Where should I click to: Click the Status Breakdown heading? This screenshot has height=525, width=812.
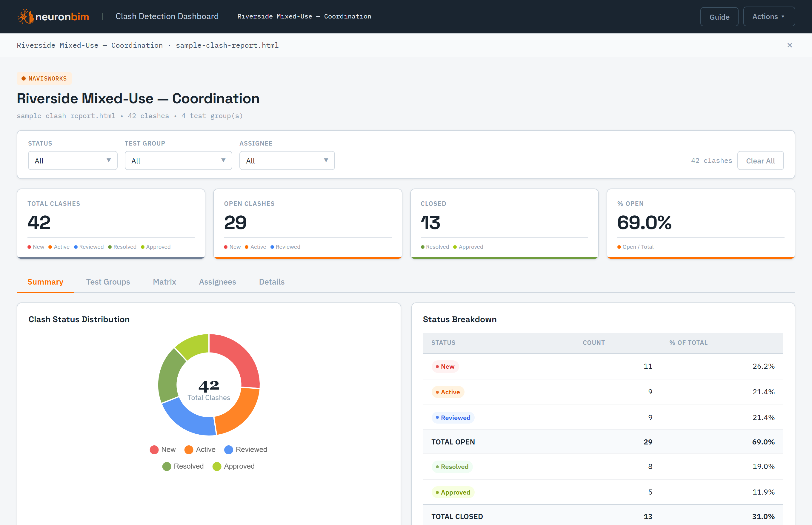coord(459,319)
